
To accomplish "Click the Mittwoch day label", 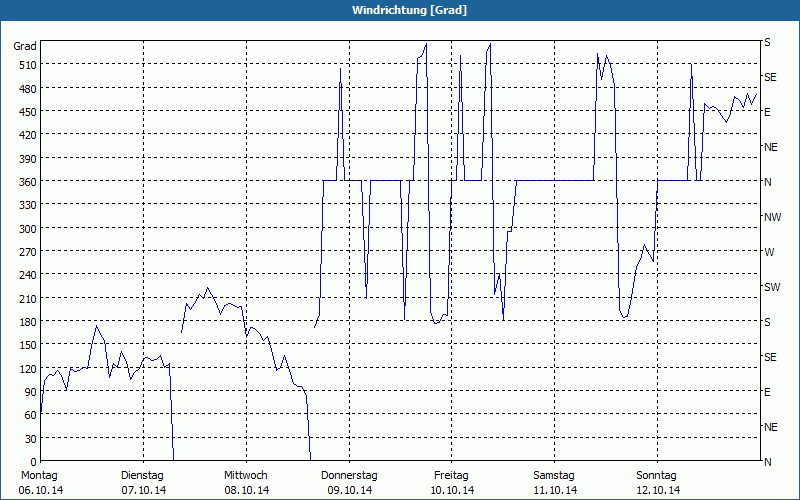I will (245, 476).
